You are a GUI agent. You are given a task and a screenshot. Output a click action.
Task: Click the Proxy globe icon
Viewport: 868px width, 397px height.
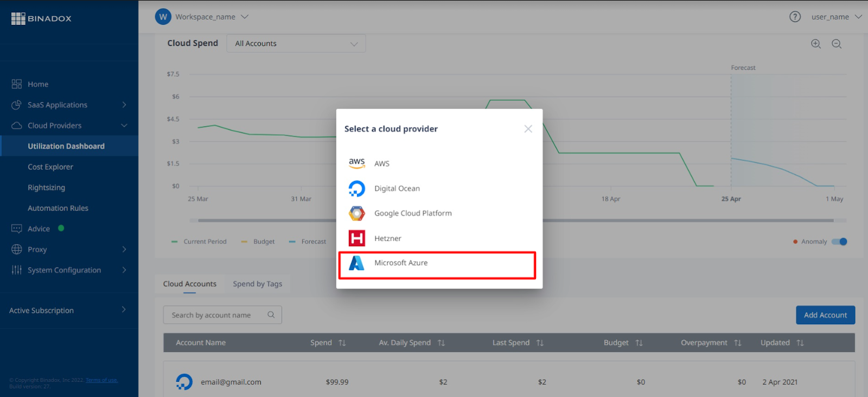click(16, 249)
